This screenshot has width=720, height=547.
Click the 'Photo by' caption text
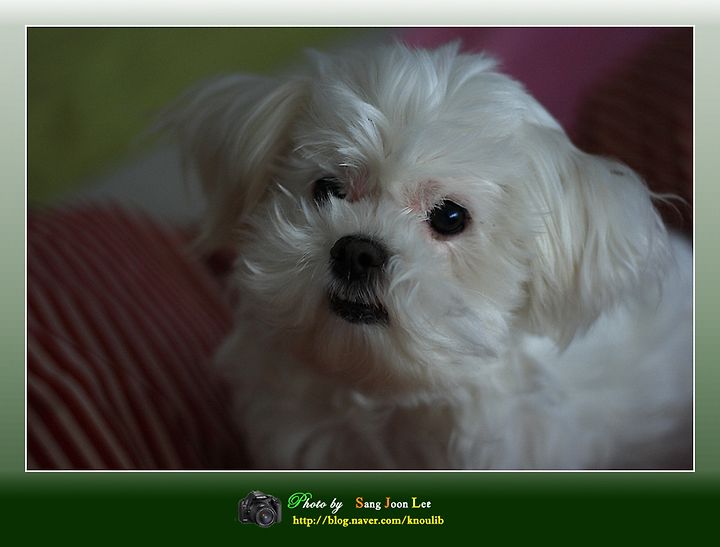pyautogui.click(x=315, y=502)
